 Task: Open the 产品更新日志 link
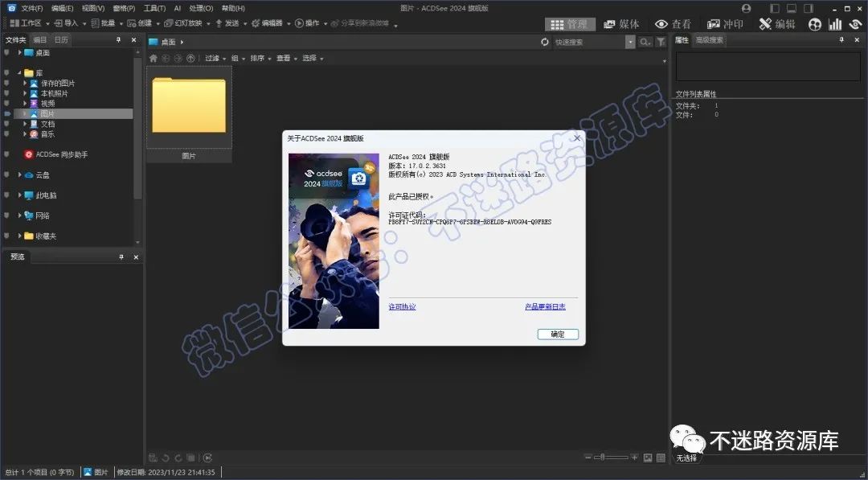(x=545, y=306)
